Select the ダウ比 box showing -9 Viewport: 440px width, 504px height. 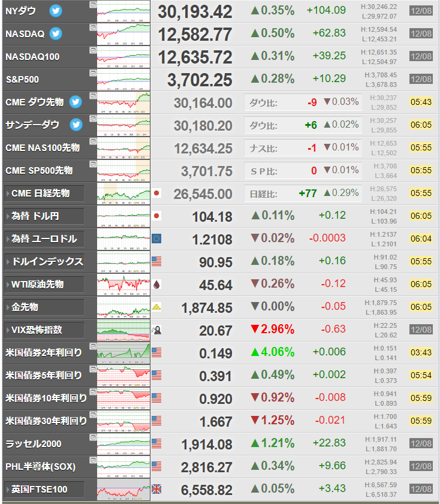click(x=303, y=102)
